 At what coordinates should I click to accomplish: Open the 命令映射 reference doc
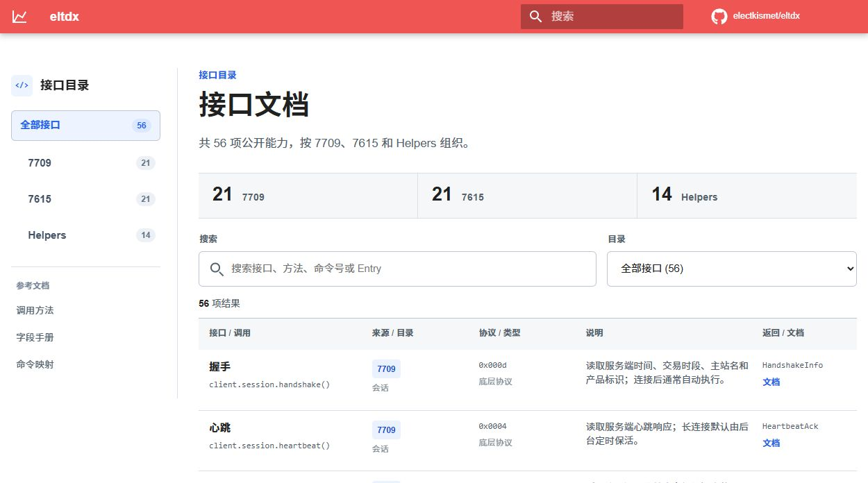(35, 364)
